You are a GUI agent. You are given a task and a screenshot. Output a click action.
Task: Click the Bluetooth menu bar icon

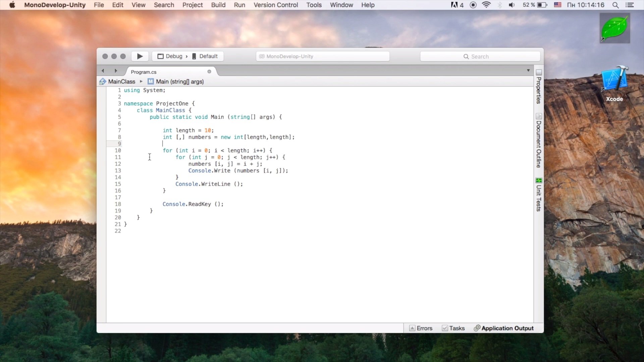pyautogui.click(x=499, y=5)
